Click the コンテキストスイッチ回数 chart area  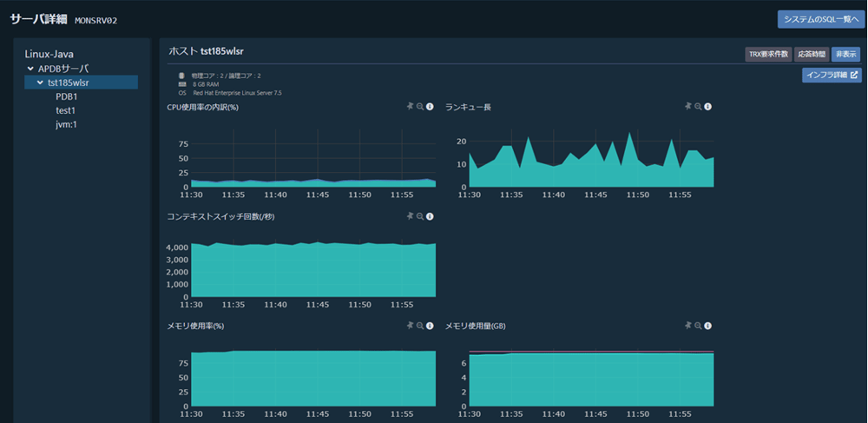[313, 268]
